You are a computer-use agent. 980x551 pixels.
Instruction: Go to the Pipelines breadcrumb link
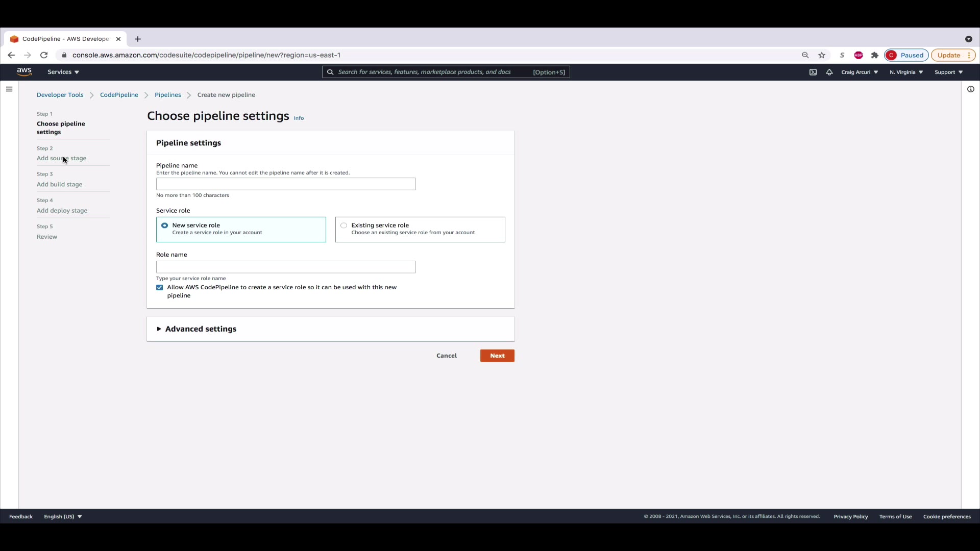point(167,95)
